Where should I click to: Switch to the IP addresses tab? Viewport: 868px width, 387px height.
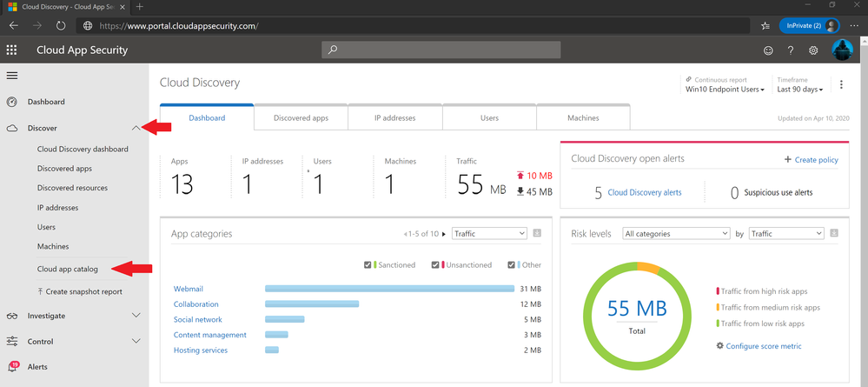[395, 117]
